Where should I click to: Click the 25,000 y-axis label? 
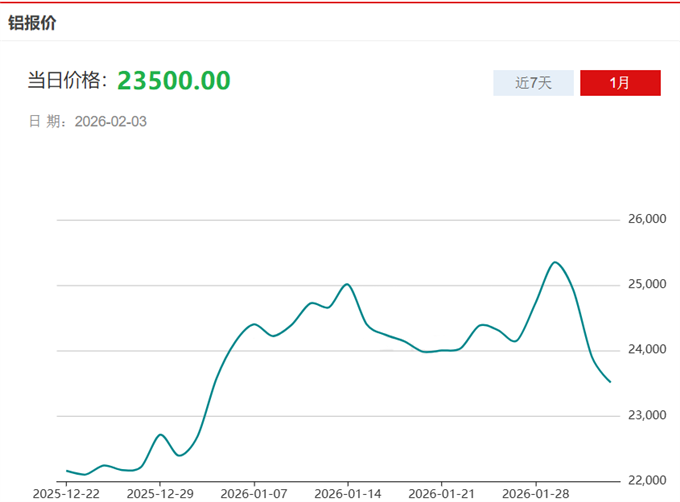(647, 285)
